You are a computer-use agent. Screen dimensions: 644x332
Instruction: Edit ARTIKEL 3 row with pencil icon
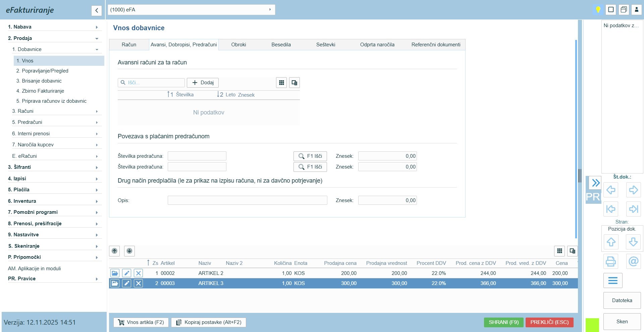126,283
